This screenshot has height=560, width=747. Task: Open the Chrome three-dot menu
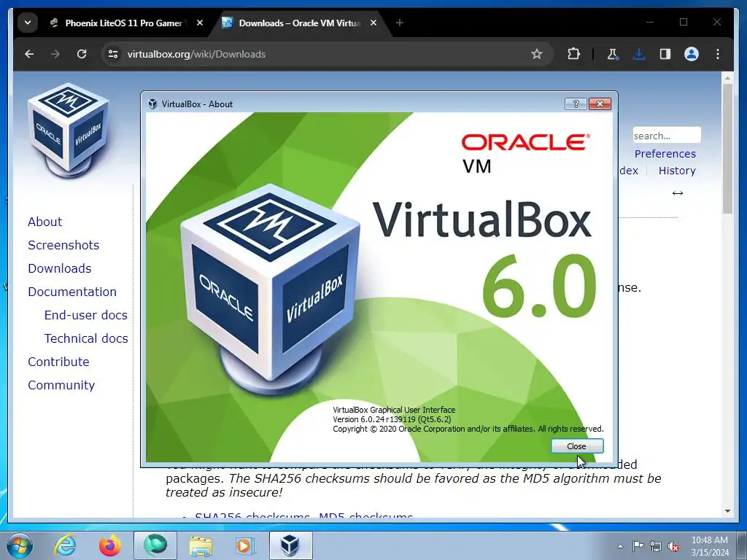pyautogui.click(x=718, y=54)
